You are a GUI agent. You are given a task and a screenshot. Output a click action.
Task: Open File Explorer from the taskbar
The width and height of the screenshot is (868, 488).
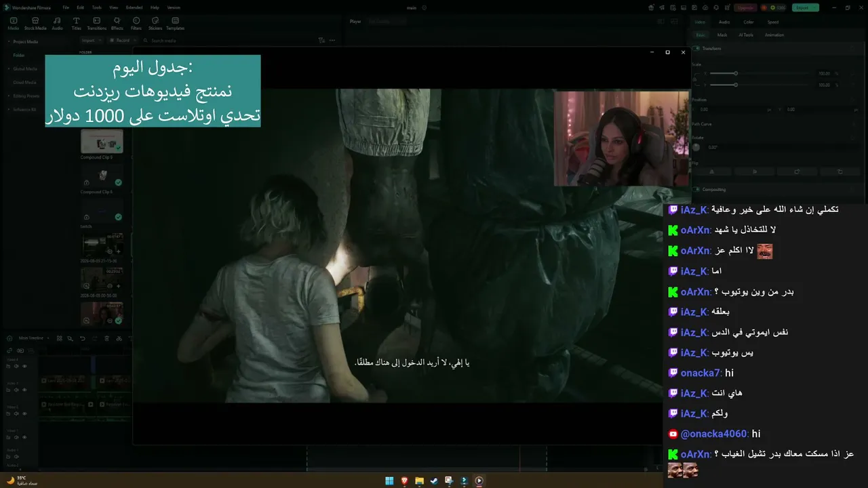[419, 481]
